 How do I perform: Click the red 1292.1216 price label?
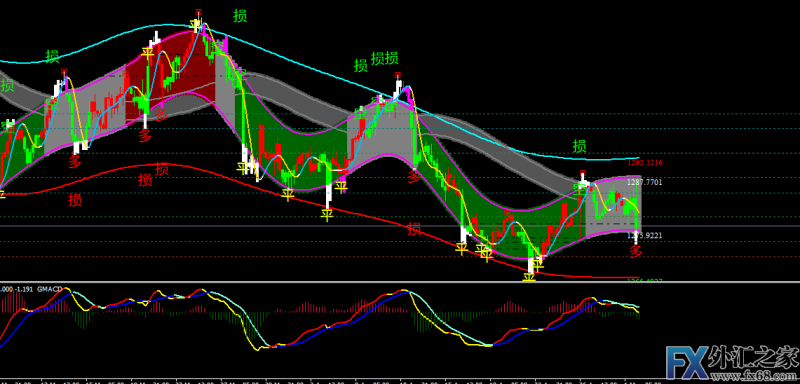[x=645, y=163]
